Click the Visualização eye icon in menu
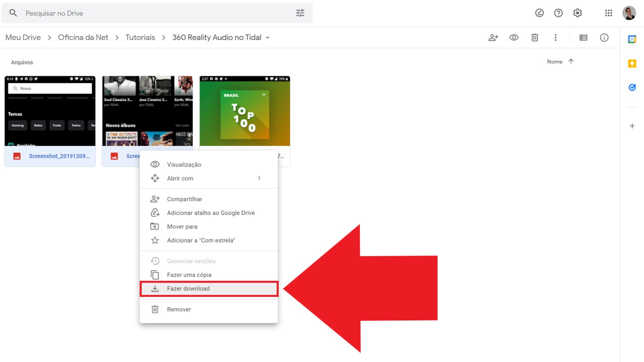The image size is (644, 362). tap(155, 164)
